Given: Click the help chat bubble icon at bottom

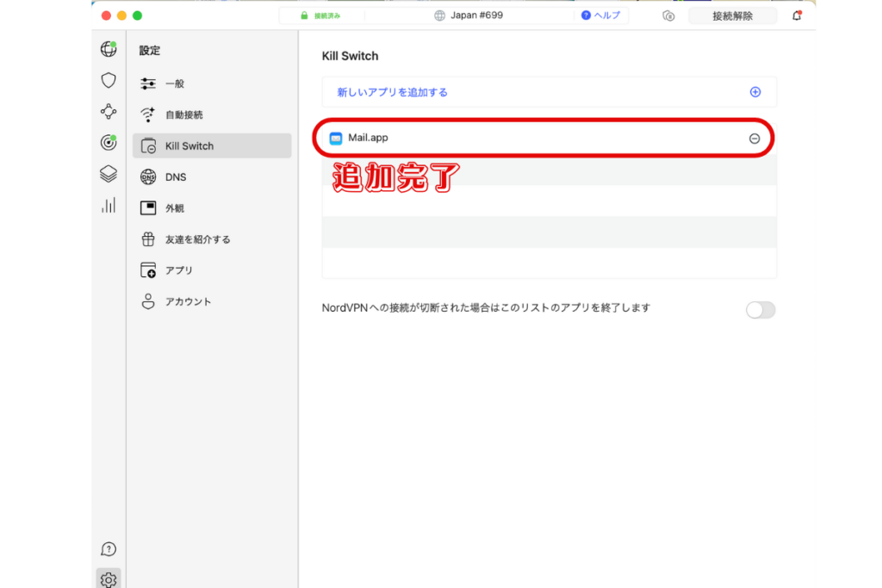Looking at the screenshot, I should pos(109,549).
